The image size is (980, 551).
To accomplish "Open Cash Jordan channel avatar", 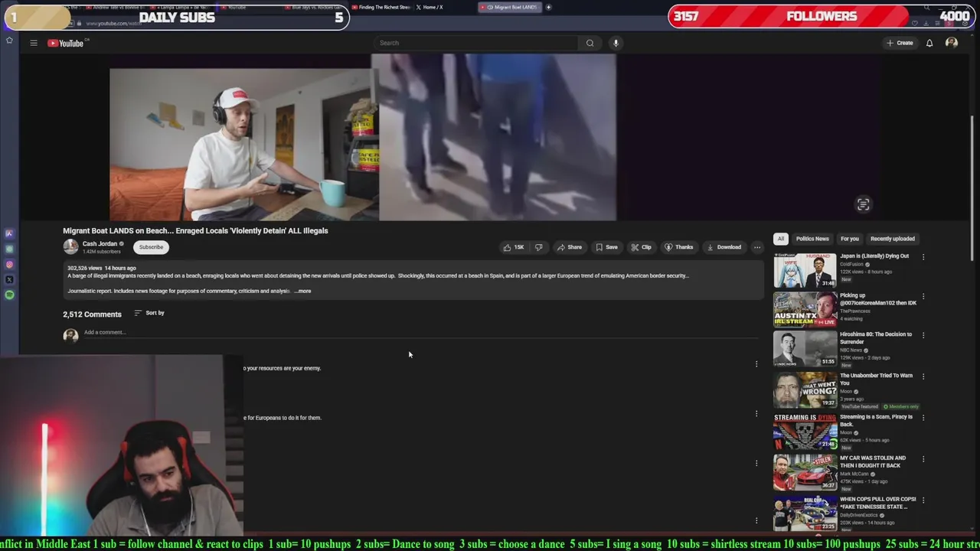I will click(70, 246).
